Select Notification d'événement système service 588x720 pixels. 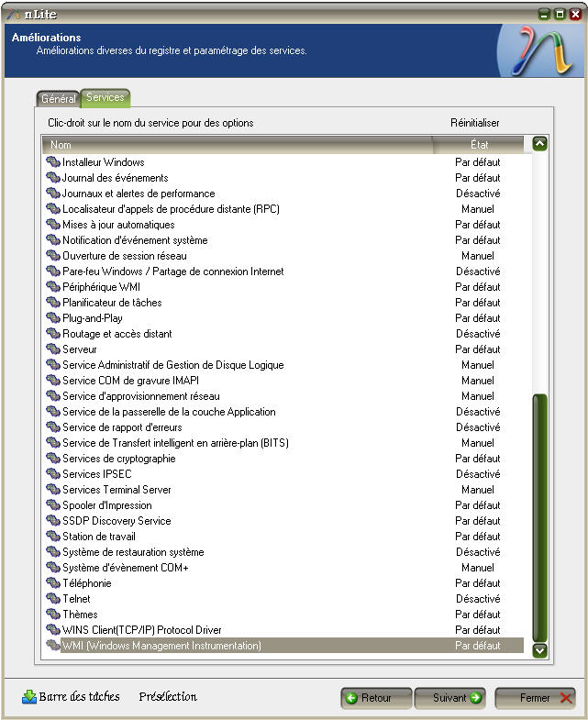click(x=283, y=240)
